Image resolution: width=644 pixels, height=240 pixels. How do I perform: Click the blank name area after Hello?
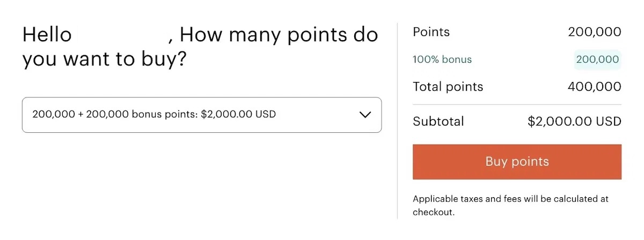click(122, 35)
